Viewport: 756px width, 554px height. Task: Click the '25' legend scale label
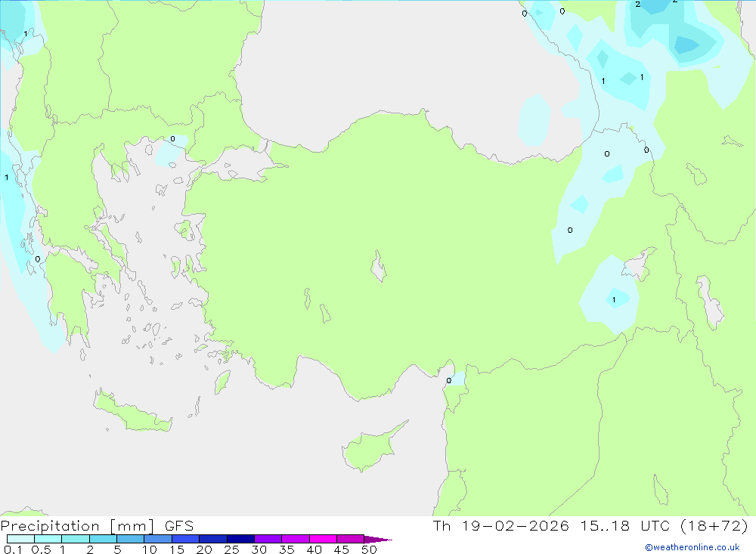coord(231,549)
